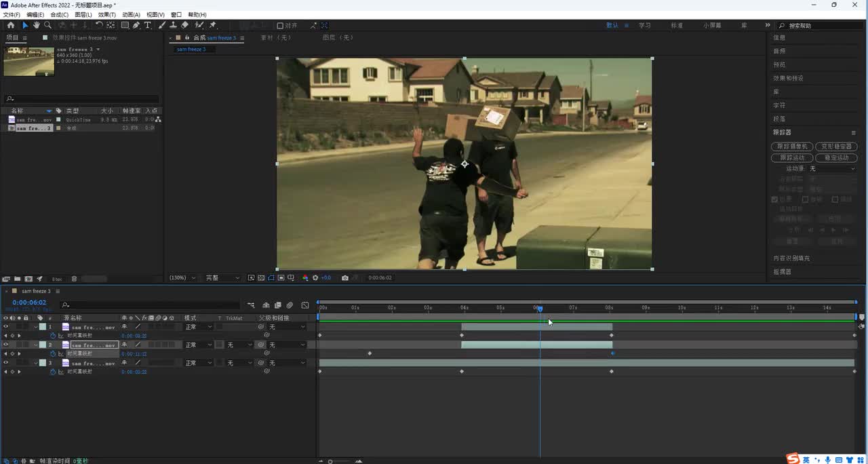Choose the Type text tool
868x464 pixels.
point(148,25)
